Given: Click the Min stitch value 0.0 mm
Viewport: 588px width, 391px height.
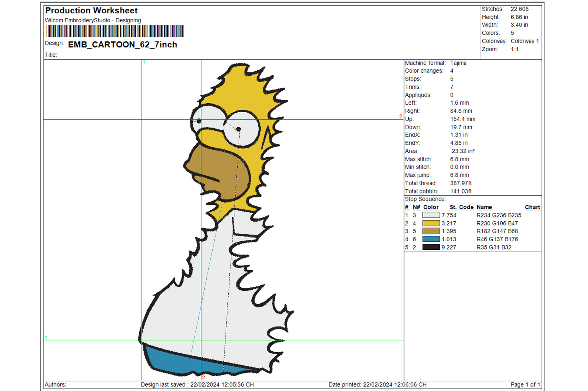Looking at the screenshot, I should point(460,167).
